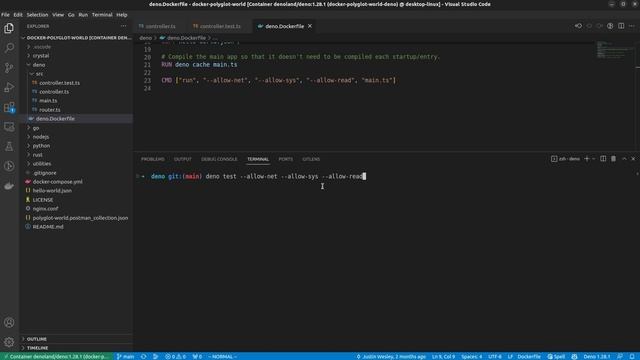This screenshot has width=640, height=360.
Task: Click errors and warnings count in status bar
Action: click(176, 356)
